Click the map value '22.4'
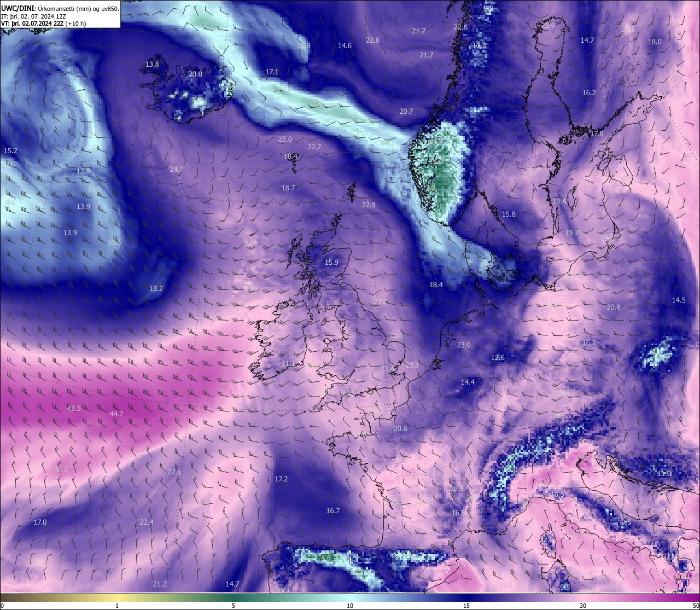This screenshot has width=700, height=610. [x=147, y=522]
